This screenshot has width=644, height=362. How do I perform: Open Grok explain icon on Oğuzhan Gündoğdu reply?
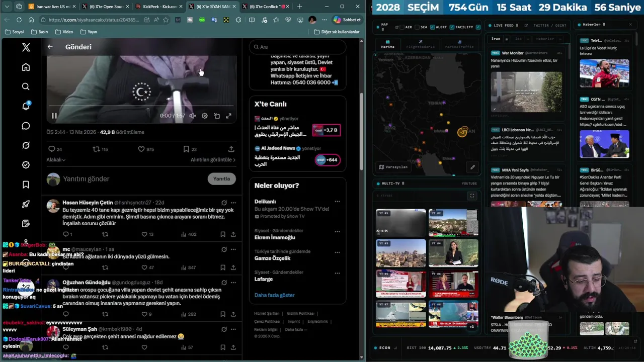click(224, 283)
